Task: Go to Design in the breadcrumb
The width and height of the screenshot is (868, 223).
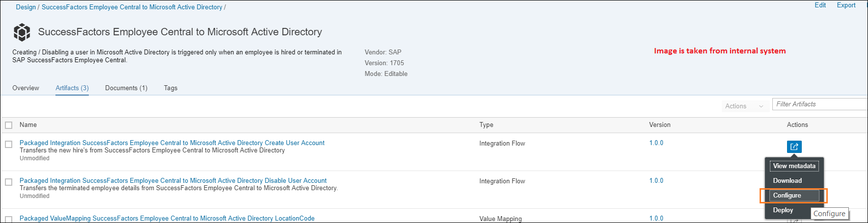Action: (26, 7)
